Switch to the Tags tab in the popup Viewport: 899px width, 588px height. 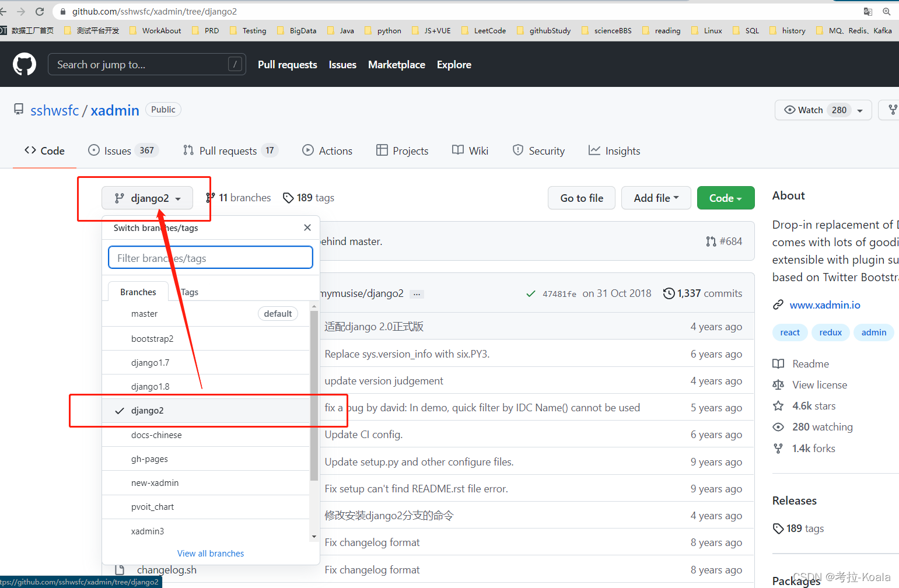190,292
